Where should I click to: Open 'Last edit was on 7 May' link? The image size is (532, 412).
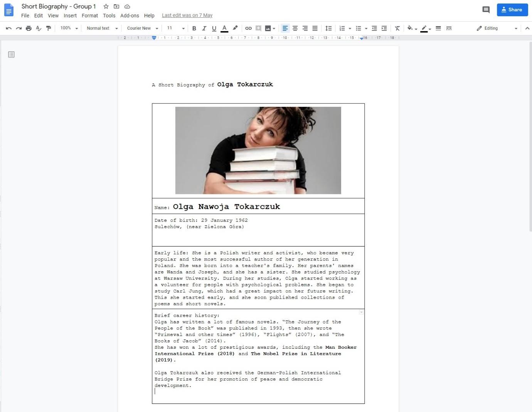[187, 15]
